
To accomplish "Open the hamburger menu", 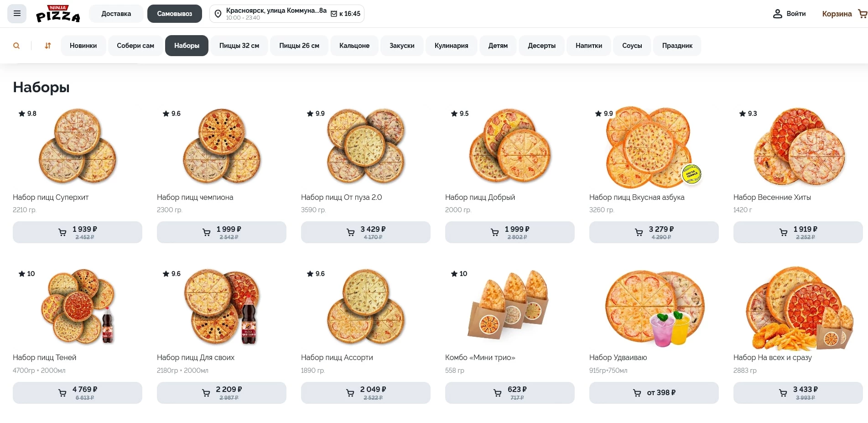I will pyautogui.click(x=17, y=14).
